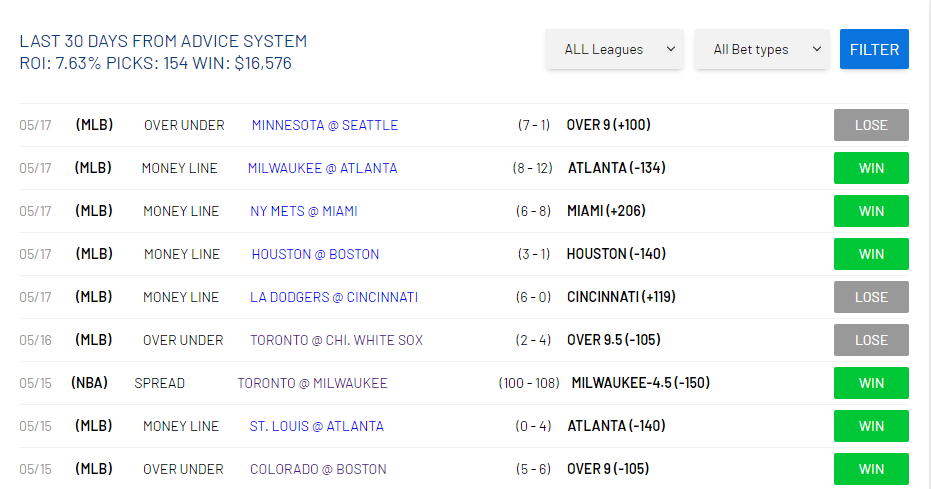
Task: View the Toronto @ Chi. White Sox game
Action: point(336,340)
